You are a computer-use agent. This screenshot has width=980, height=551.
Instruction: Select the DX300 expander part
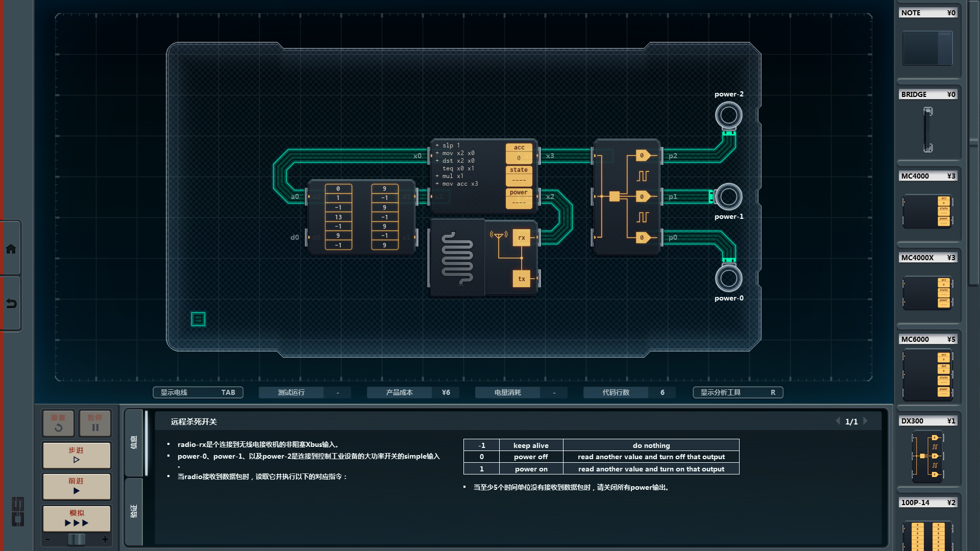pyautogui.click(x=927, y=456)
